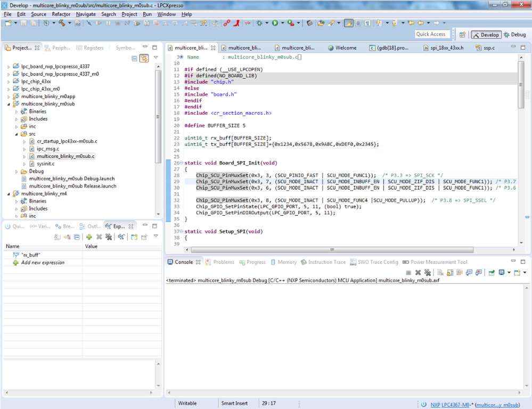Click the Open Perspective icon

(462, 35)
